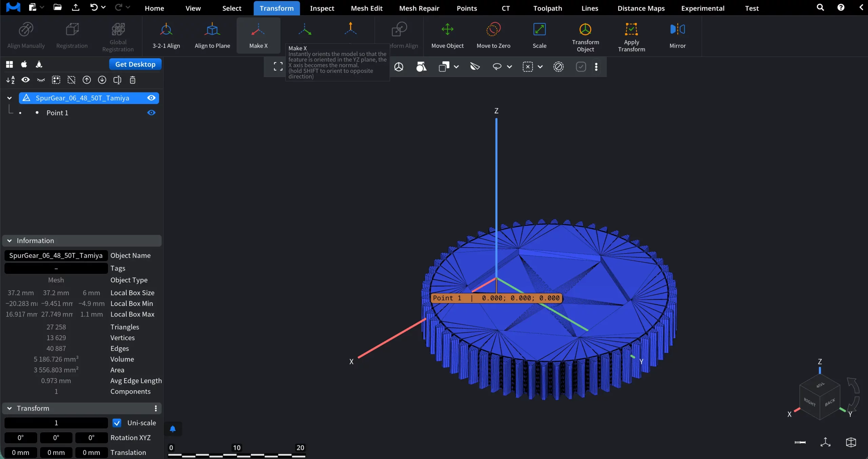Apply Move to Zero on the gear
The width and height of the screenshot is (868, 459).
(x=493, y=35)
